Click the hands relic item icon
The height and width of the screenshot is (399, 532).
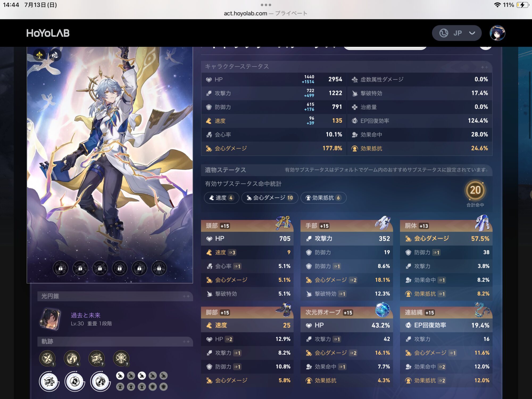[383, 223]
